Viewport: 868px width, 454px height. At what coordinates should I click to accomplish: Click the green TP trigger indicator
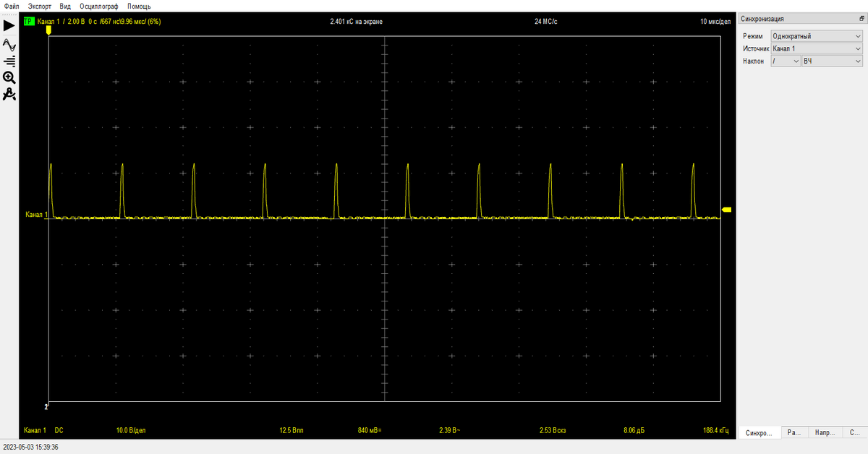pos(28,22)
